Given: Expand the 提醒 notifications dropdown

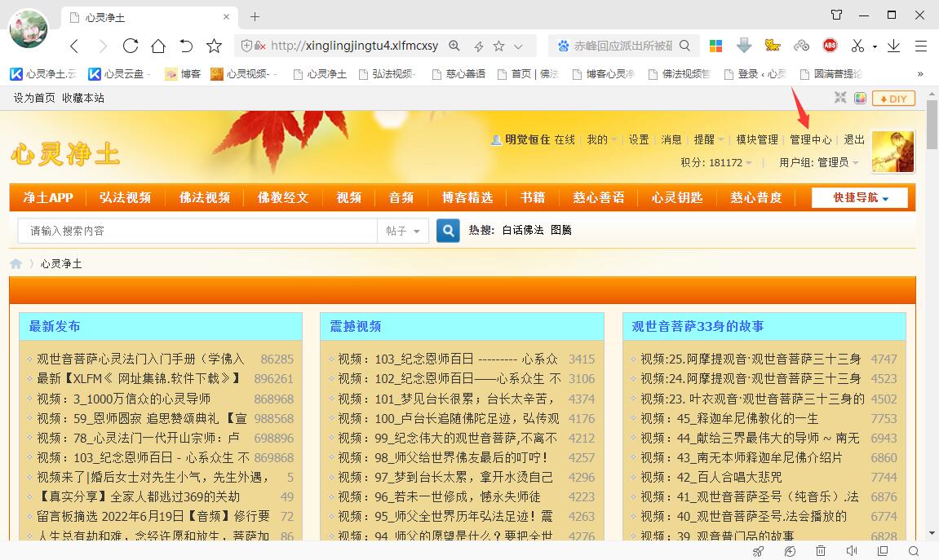Looking at the screenshot, I should [708, 139].
